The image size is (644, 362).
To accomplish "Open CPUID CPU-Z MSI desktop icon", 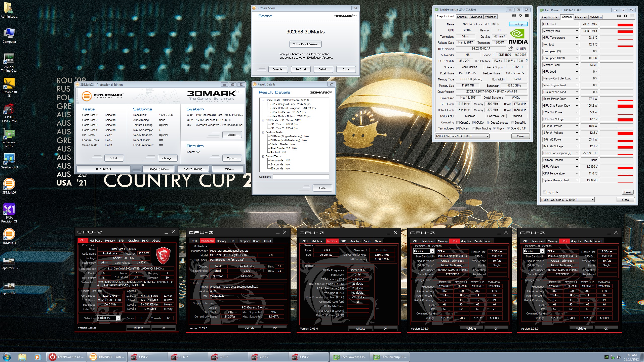I will tap(9, 113).
